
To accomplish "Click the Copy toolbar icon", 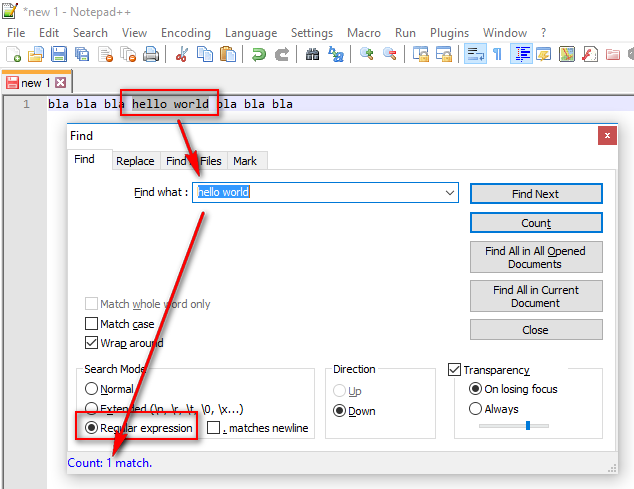I will (x=205, y=54).
